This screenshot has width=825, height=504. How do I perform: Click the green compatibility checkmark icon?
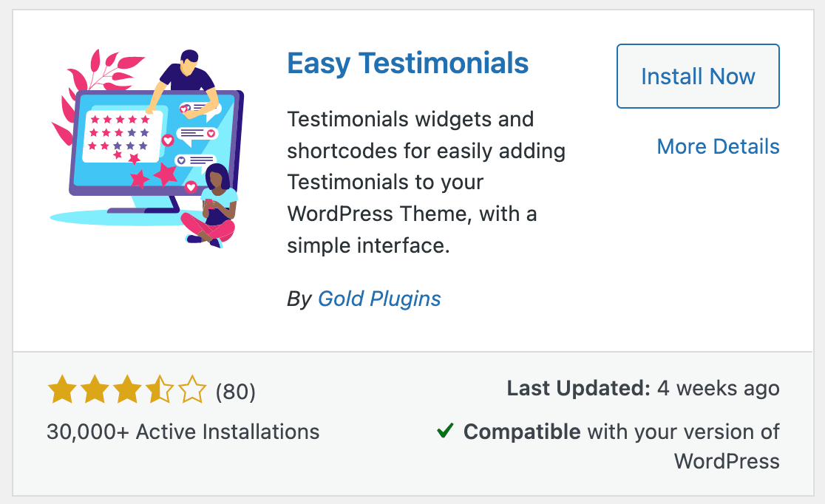click(x=445, y=430)
